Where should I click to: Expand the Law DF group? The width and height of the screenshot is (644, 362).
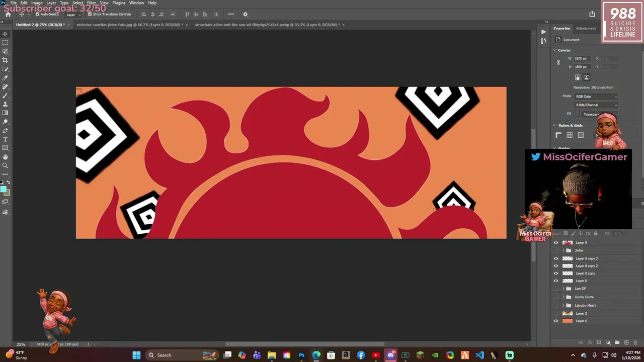[x=563, y=289]
